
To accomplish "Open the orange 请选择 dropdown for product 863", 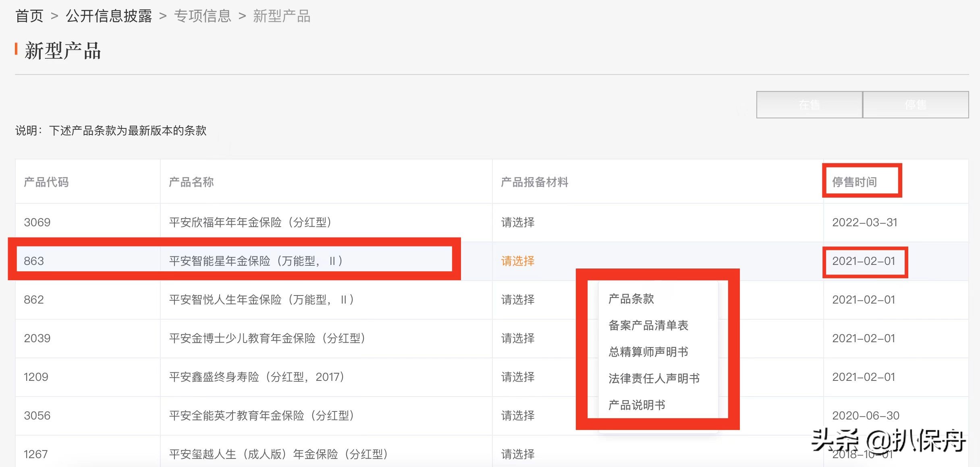I will tap(518, 261).
